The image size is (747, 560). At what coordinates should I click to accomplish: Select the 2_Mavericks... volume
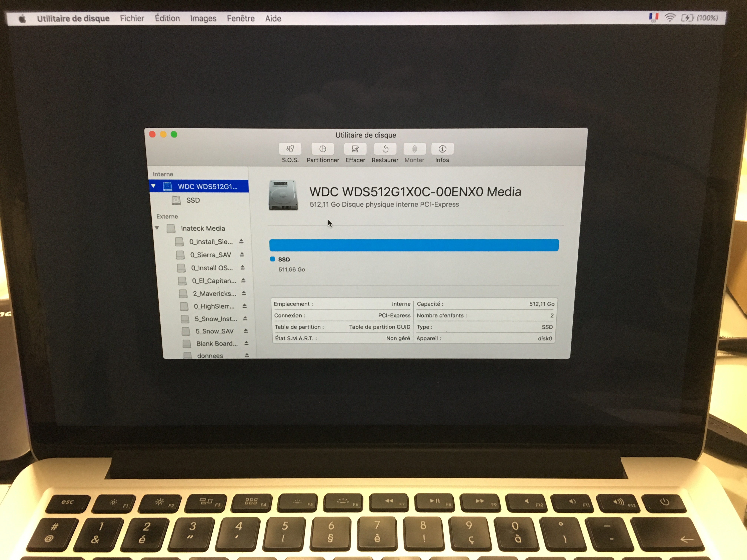(x=214, y=294)
